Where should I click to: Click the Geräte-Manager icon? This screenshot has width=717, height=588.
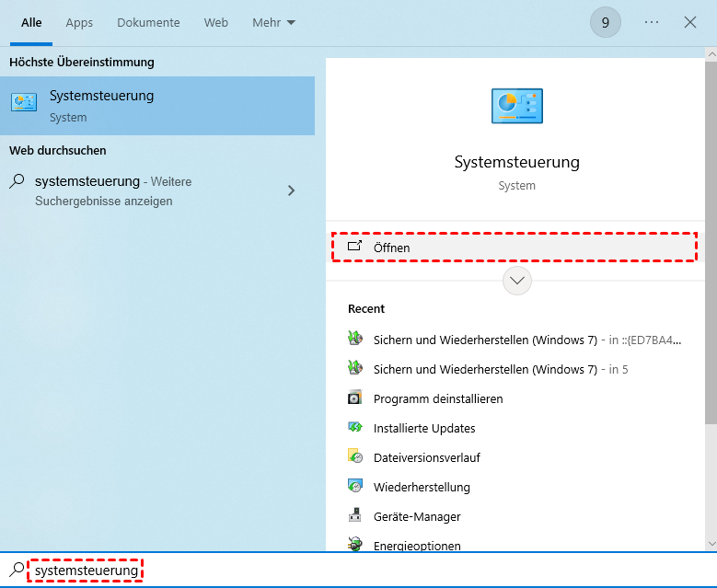tap(355, 516)
